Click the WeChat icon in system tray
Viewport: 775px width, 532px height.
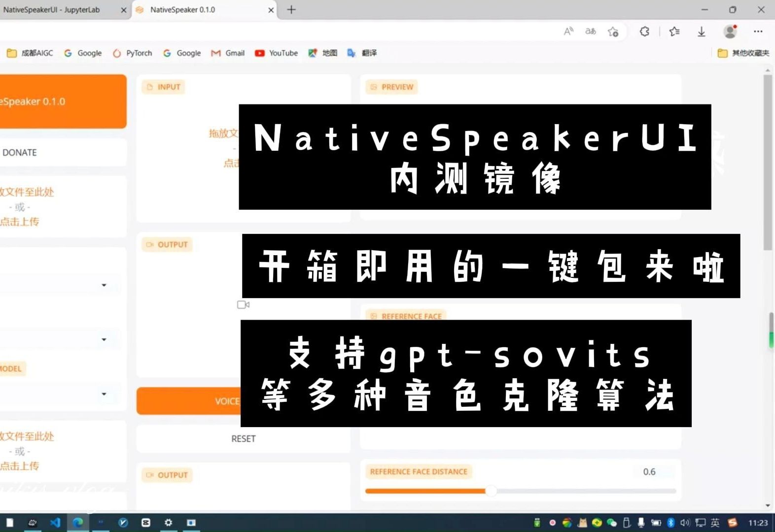[612, 523]
